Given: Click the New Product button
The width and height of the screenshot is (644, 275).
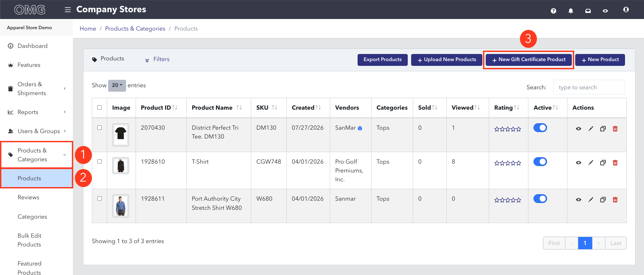Looking at the screenshot, I should pos(600,60).
